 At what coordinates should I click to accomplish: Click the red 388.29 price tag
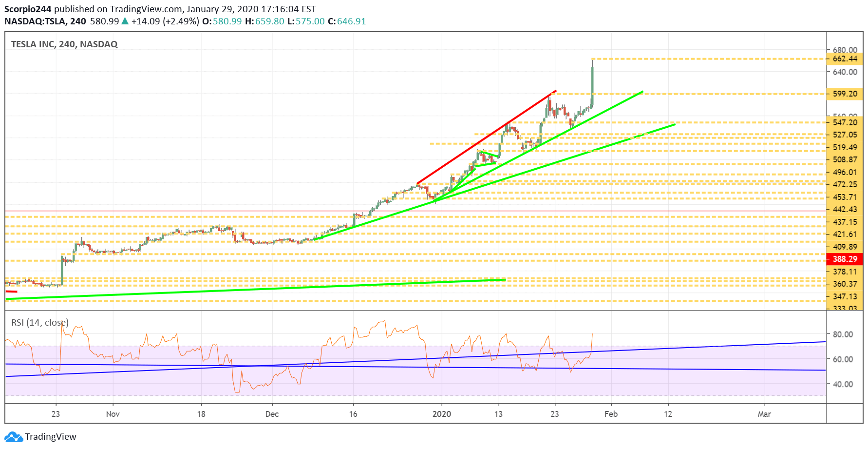point(845,259)
